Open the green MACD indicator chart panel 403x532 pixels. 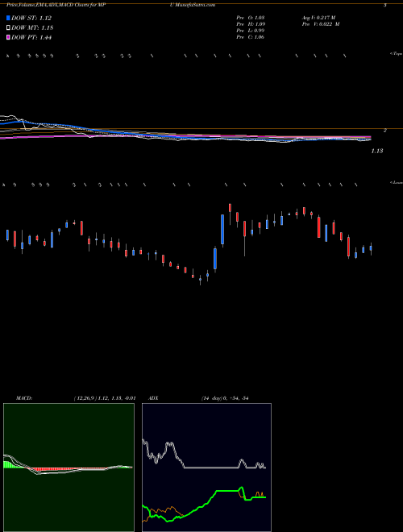click(x=69, y=468)
